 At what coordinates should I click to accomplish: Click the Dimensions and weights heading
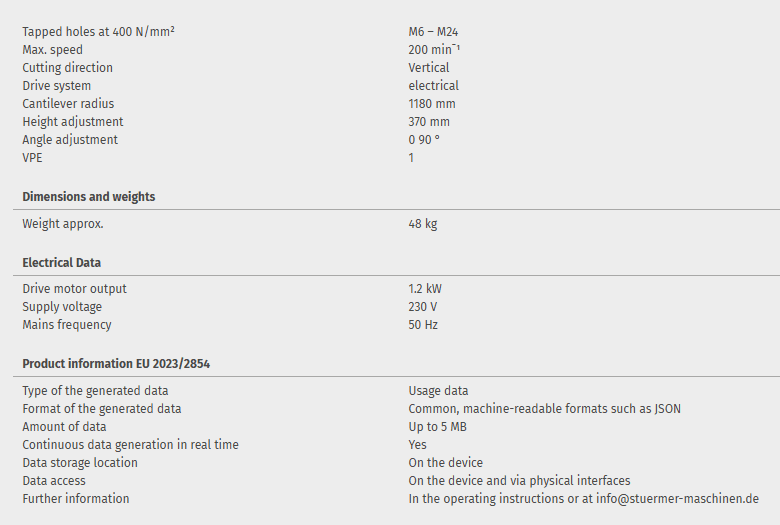pos(89,197)
